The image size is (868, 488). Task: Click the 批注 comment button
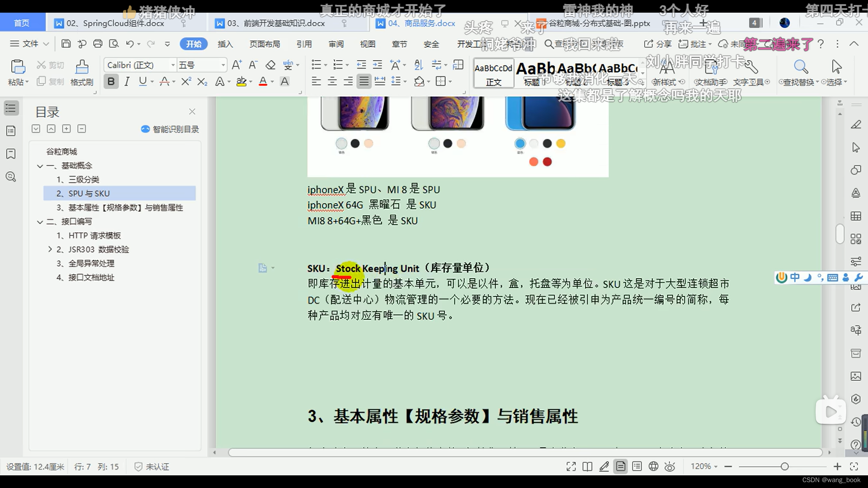(x=695, y=44)
